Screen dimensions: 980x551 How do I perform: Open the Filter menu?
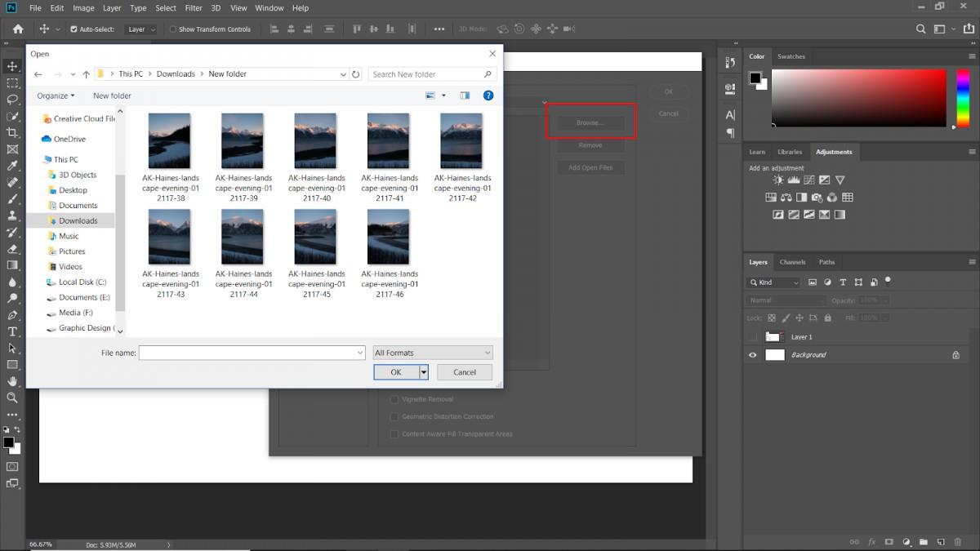click(194, 8)
